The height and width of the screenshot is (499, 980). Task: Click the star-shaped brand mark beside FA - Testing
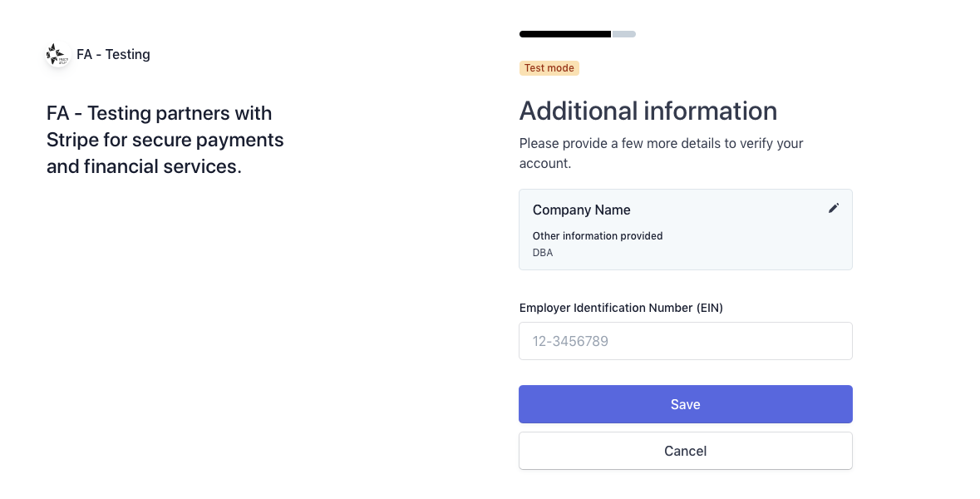[x=57, y=54]
